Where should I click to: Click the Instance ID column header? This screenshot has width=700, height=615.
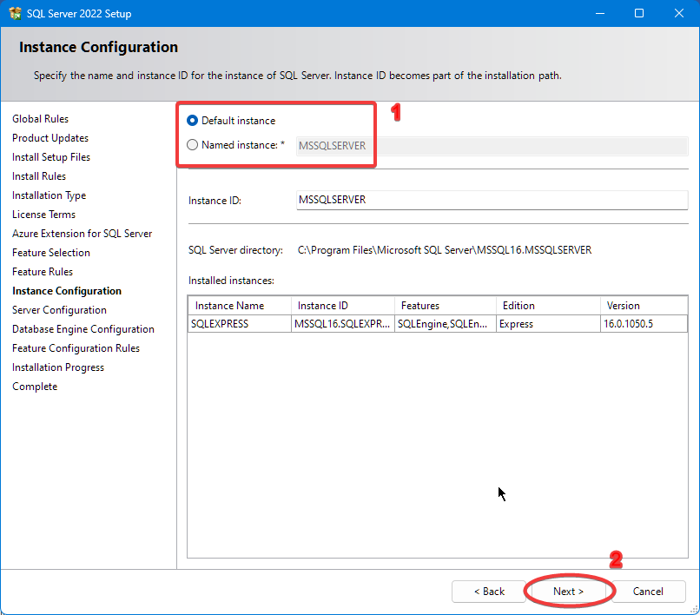(343, 306)
